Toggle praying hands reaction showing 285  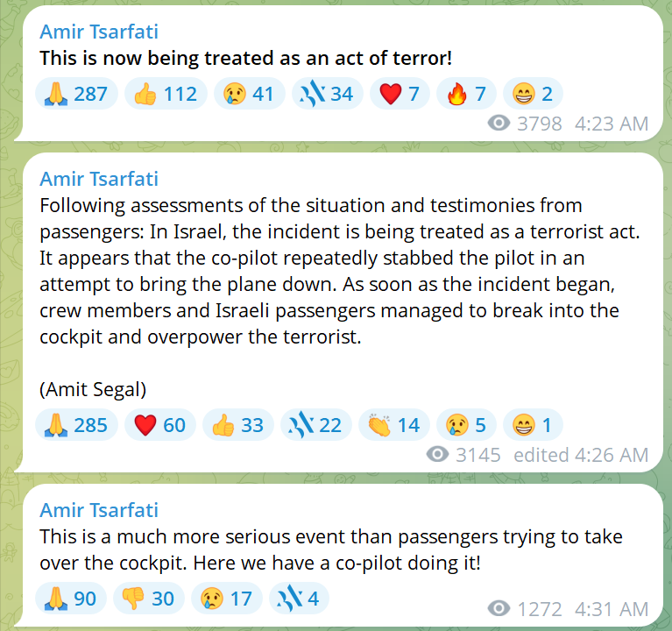(76, 425)
